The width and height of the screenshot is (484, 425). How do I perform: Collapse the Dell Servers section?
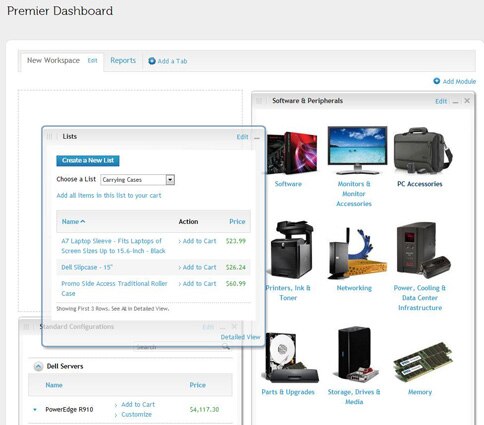click(38, 367)
